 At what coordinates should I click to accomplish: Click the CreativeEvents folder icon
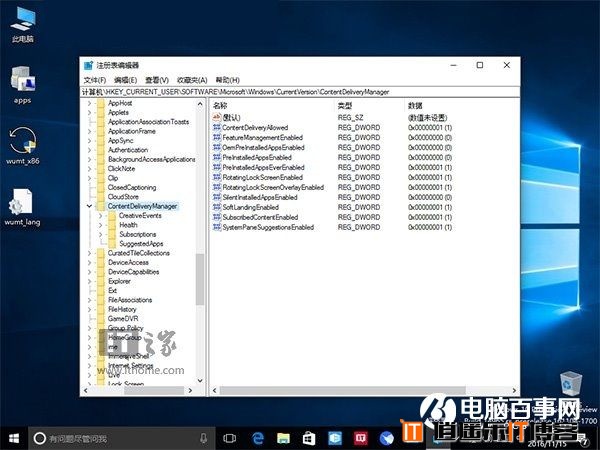click(x=112, y=215)
